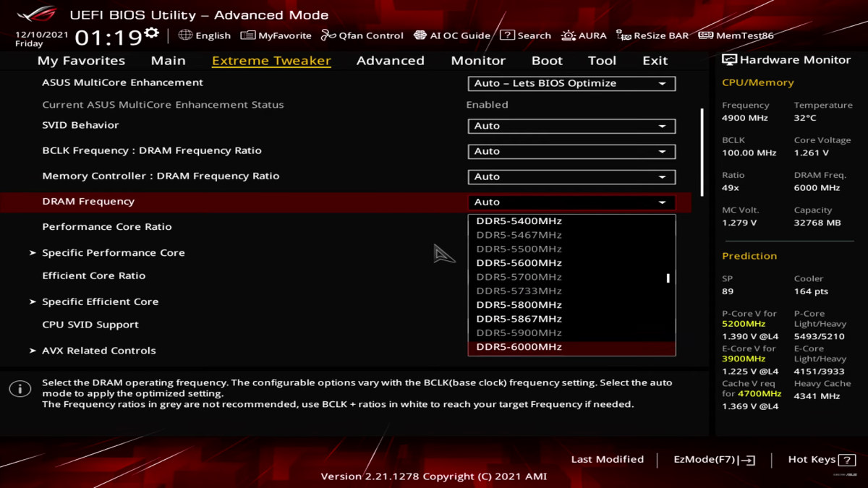
Task: Click the 1.261 V Core Voltage value
Action: (812, 153)
